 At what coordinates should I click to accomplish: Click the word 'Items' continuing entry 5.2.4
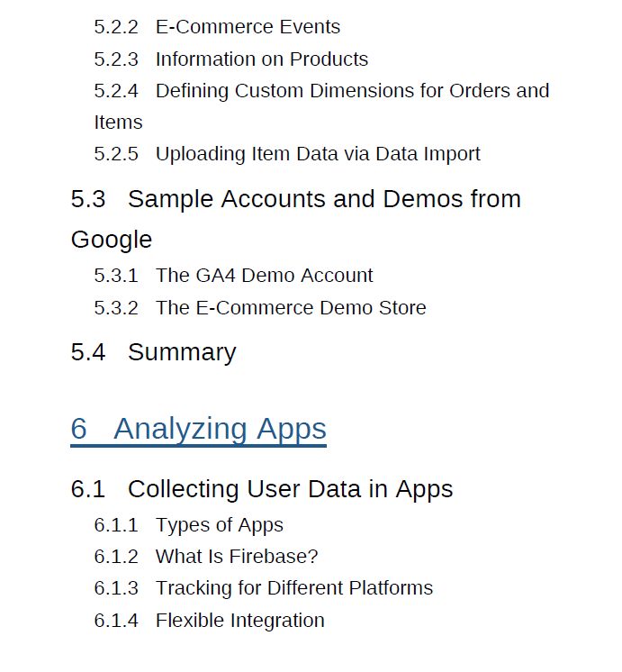click(x=118, y=123)
